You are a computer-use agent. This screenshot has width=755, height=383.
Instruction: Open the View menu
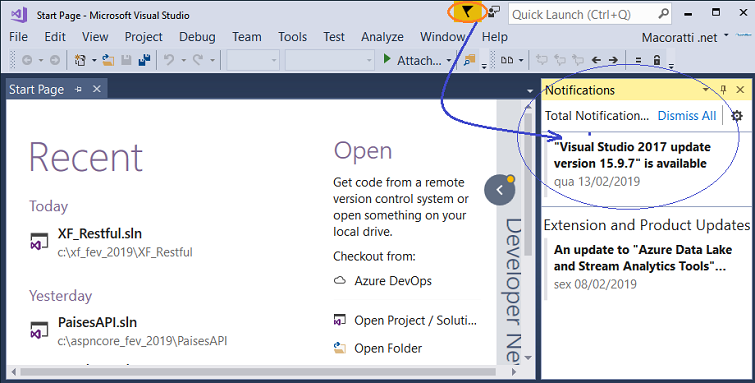[x=95, y=37]
